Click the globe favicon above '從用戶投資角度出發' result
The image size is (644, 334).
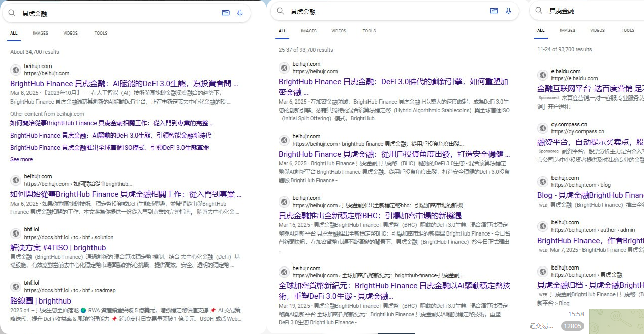point(284,140)
